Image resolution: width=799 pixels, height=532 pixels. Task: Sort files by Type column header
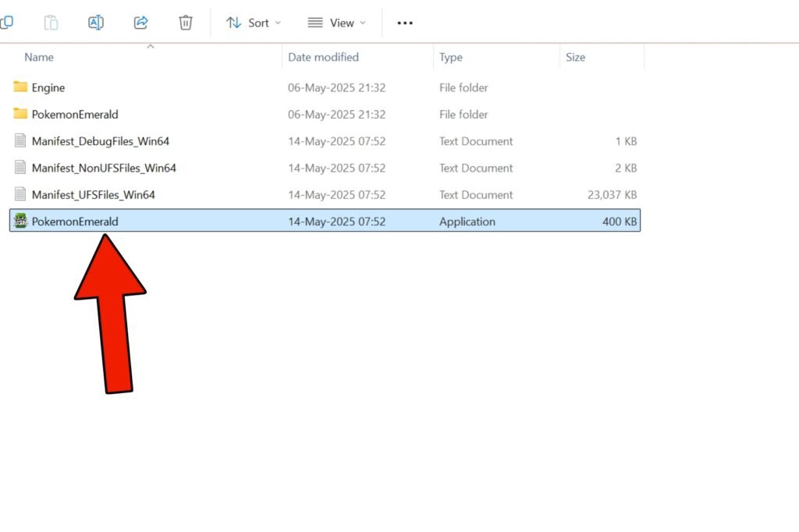pos(451,57)
